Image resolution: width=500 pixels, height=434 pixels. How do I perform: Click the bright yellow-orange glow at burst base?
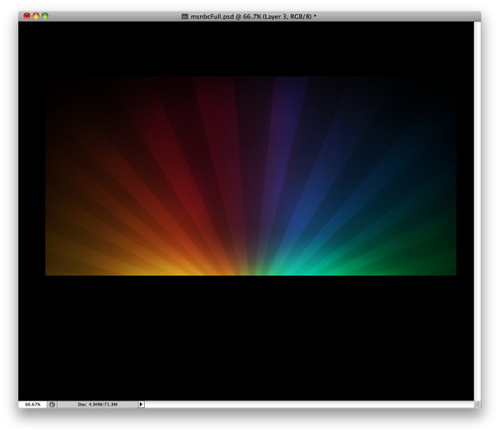point(187,268)
